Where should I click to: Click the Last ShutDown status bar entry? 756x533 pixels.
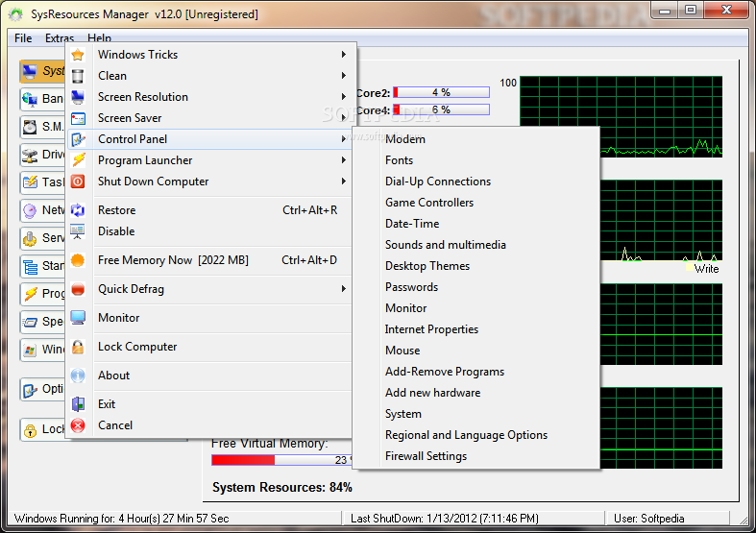coord(445,519)
